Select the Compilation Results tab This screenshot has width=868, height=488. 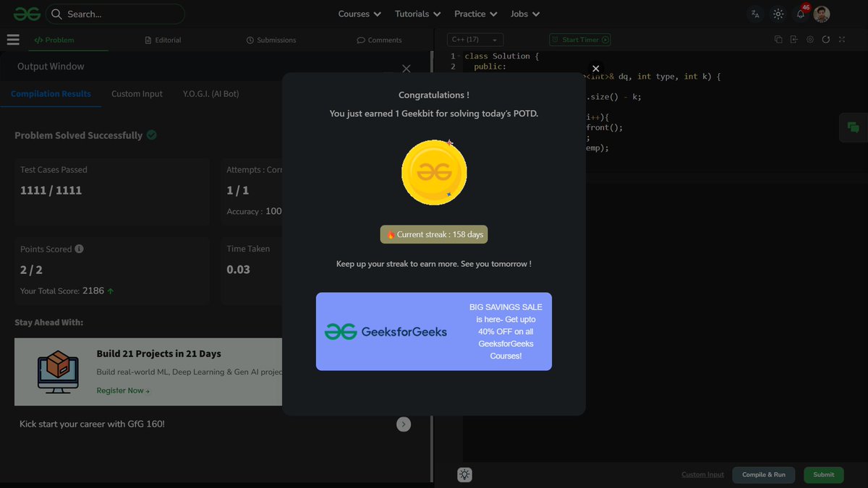[51, 94]
